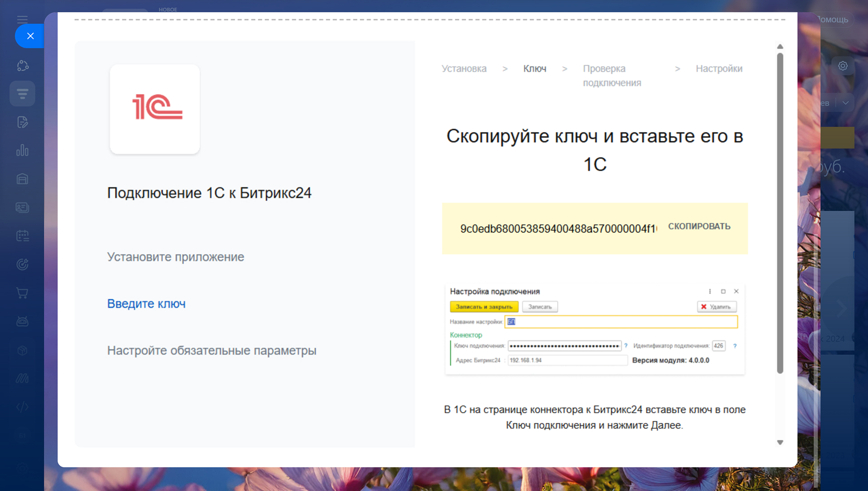
Task: Click the settings gear behind the panel
Action: tap(843, 66)
